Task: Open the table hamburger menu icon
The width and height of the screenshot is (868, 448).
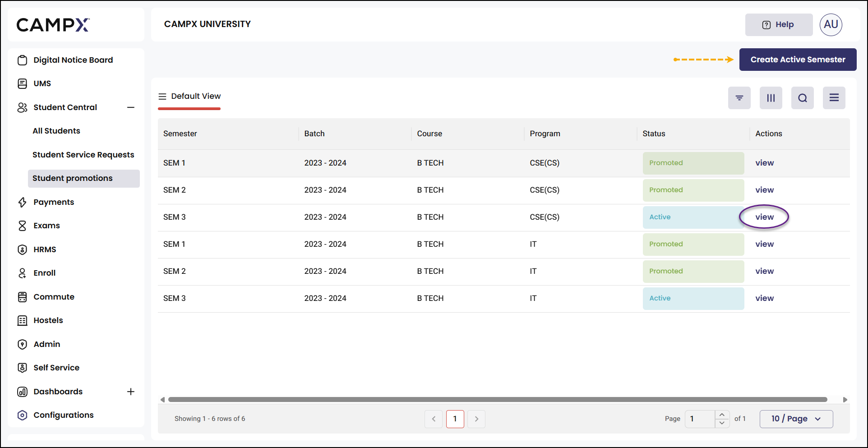Action: pyautogui.click(x=834, y=98)
